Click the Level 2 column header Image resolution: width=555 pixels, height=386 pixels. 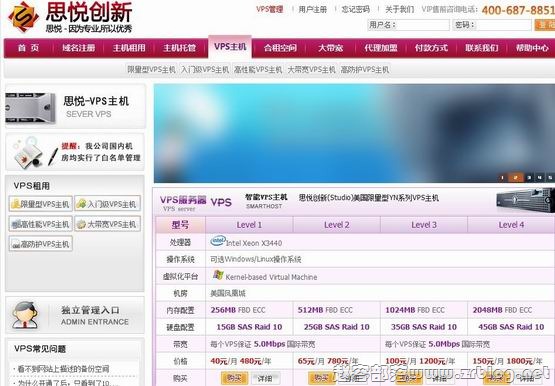[337, 225]
